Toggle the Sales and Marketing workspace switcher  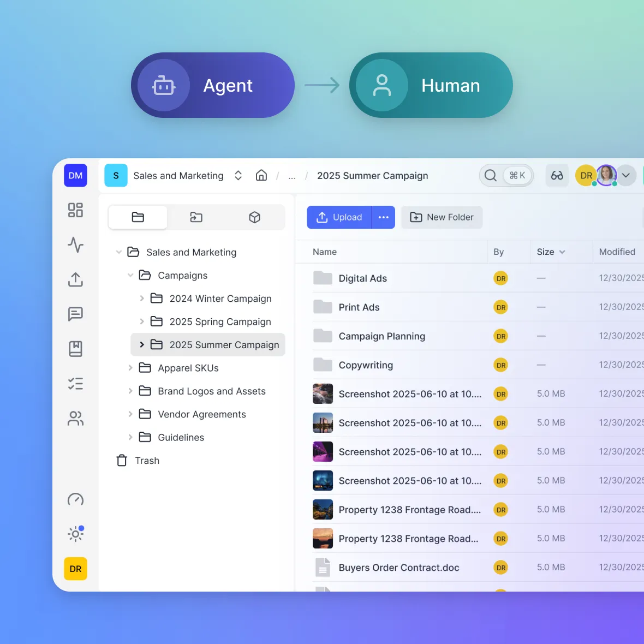click(x=238, y=175)
